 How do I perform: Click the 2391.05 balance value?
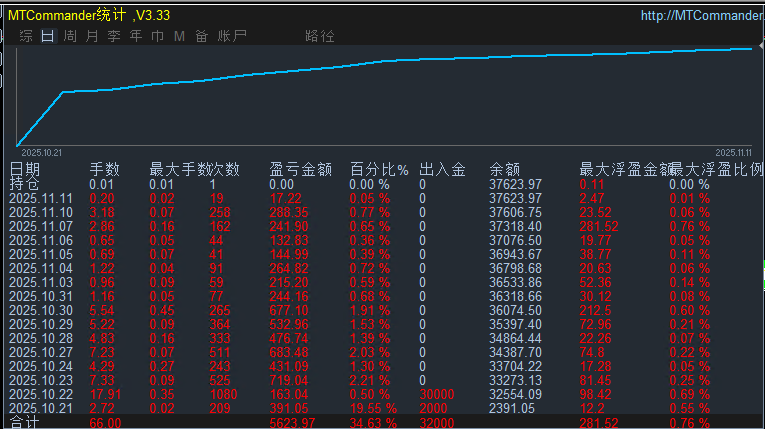pyautogui.click(x=512, y=409)
